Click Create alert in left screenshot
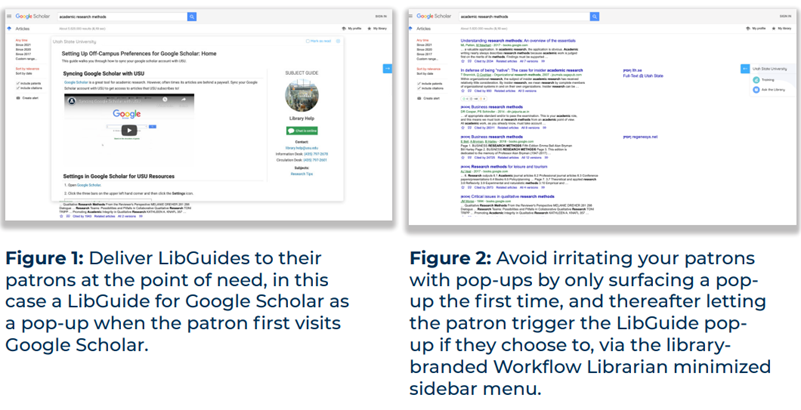The height and width of the screenshot is (410, 801). tap(26, 98)
